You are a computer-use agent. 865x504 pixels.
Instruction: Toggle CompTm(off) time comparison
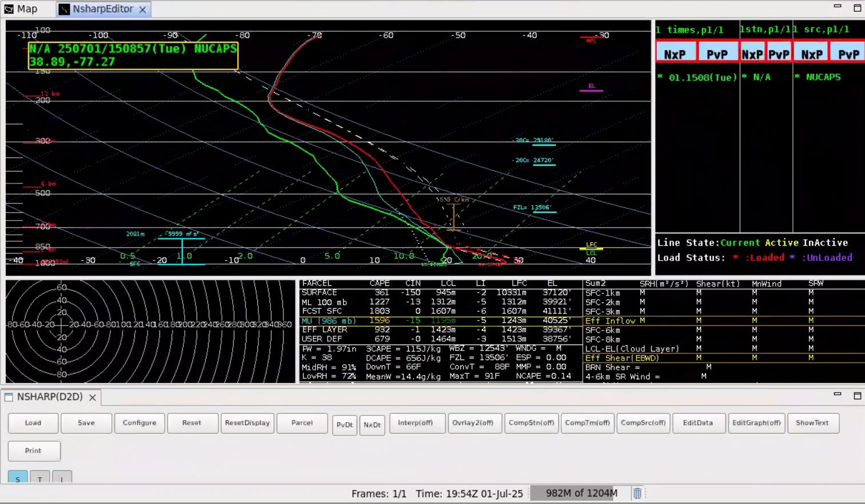coord(587,423)
